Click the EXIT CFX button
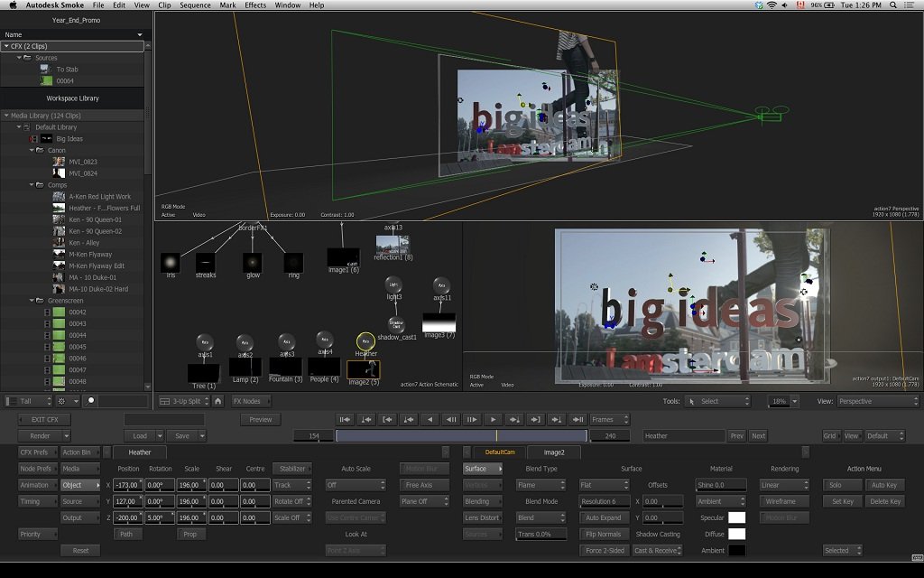Image resolution: width=924 pixels, height=578 pixels. 44,419
